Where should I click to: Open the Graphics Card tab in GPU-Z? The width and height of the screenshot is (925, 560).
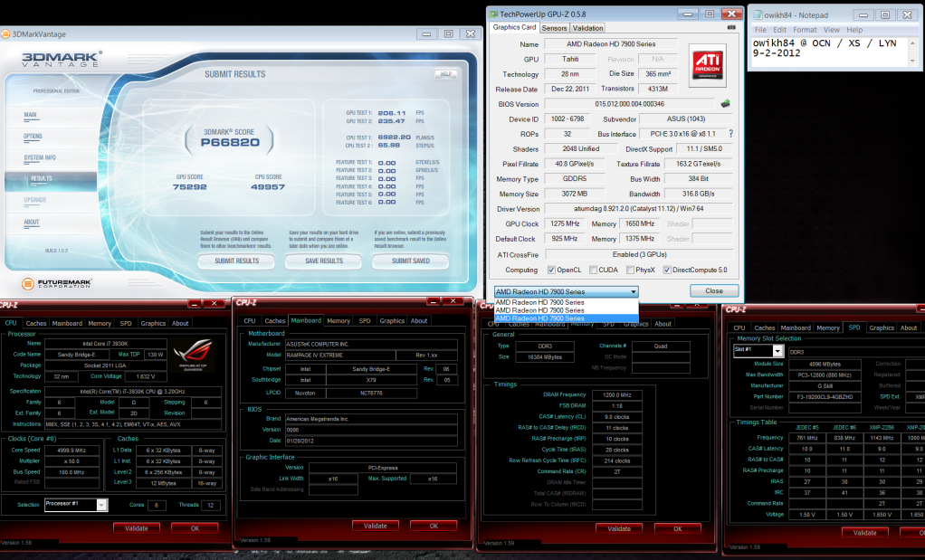point(514,27)
